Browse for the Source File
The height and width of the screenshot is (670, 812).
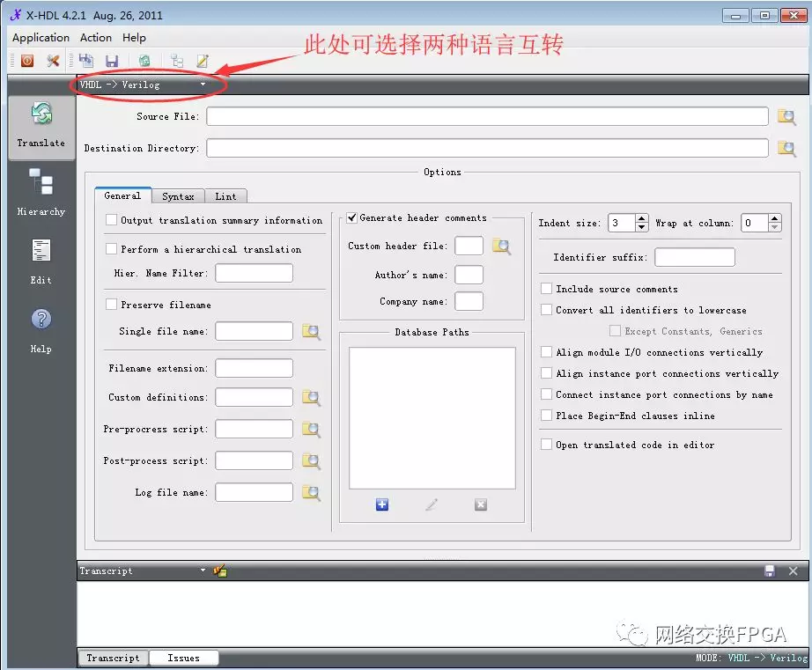point(786,117)
